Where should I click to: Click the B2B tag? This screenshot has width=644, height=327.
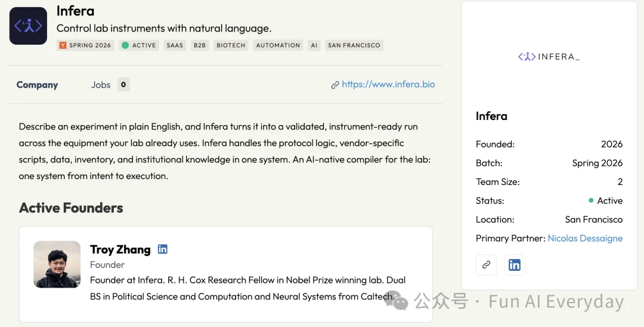[x=200, y=45]
